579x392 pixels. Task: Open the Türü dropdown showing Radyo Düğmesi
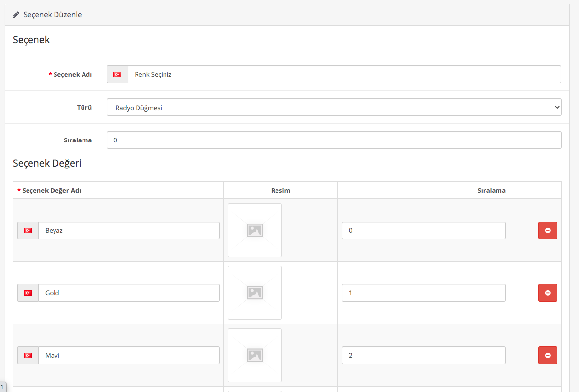tap(334, 107)
